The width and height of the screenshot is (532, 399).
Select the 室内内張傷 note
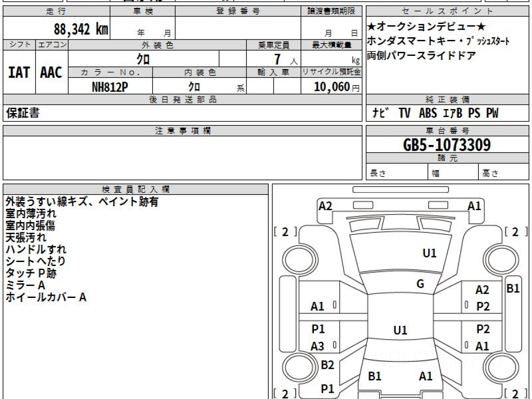coord(30,226)
